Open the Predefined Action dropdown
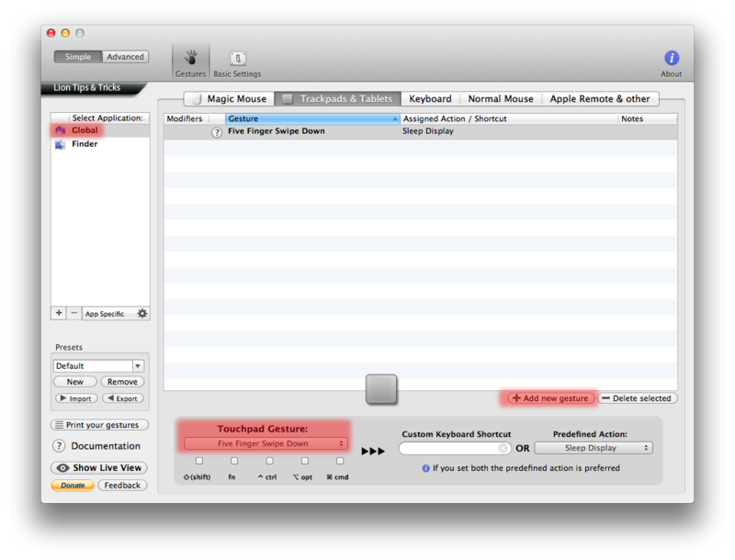Viewport: 735px width, 560px height. pos(594,448)
